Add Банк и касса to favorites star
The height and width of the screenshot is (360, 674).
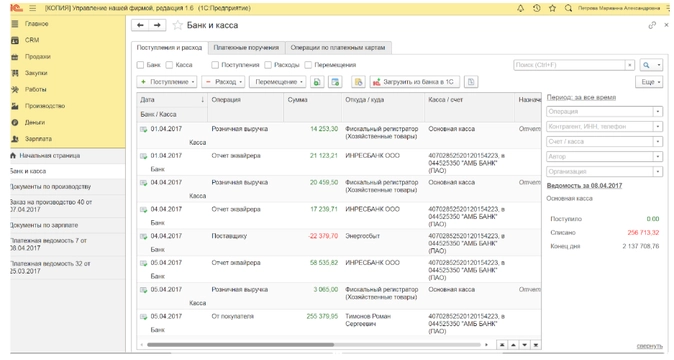(177, 25)
